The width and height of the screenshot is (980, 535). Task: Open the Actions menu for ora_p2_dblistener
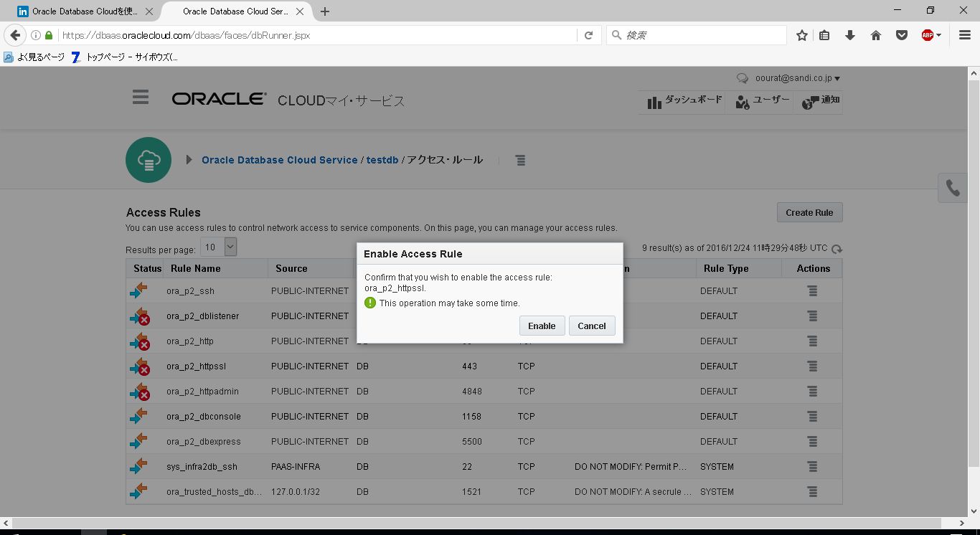point(812,316)
